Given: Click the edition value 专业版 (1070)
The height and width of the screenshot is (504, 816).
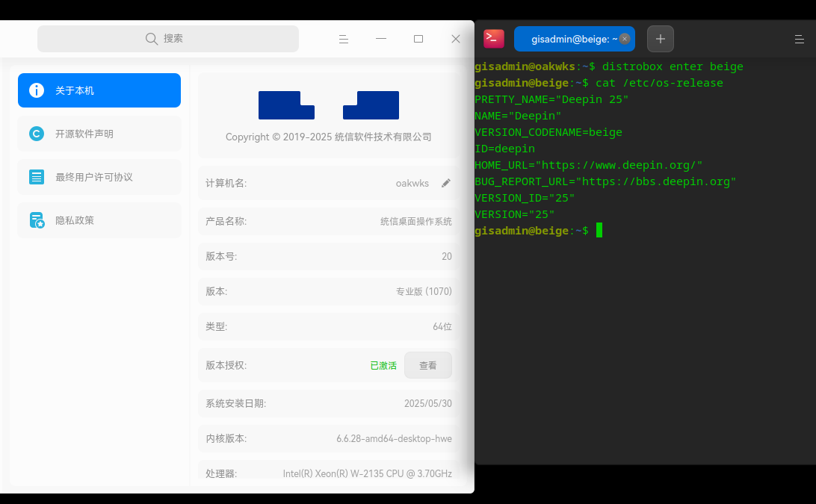Looking at the screenshot, I should pyautogui.click(x=424, y=291).
